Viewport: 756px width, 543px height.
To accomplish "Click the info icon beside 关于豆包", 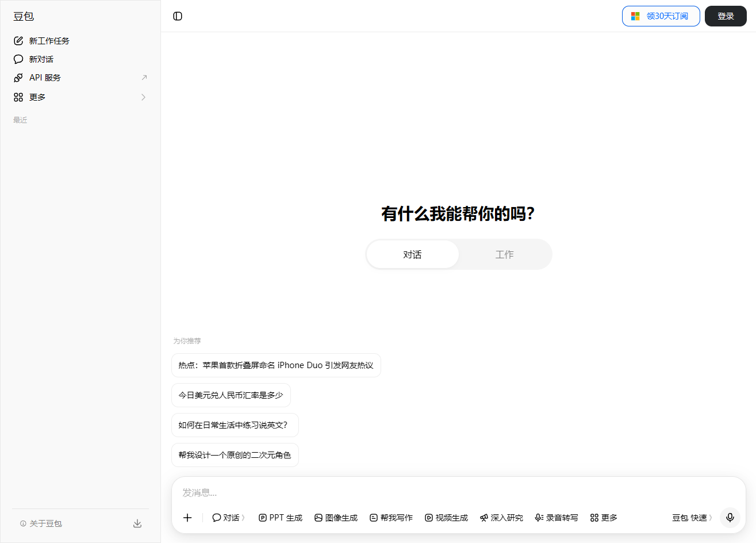I will pyautogui.click(x=23, y=523).
